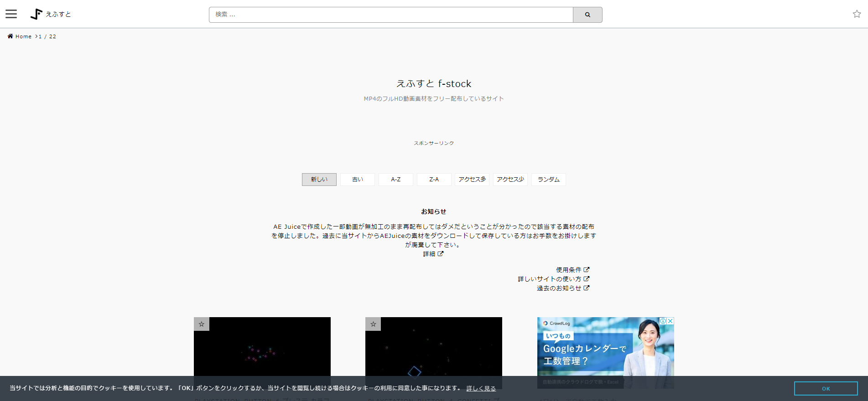Open 過去のお知らせ link
This screenshot has width=868, height=401.
point(563,288)
